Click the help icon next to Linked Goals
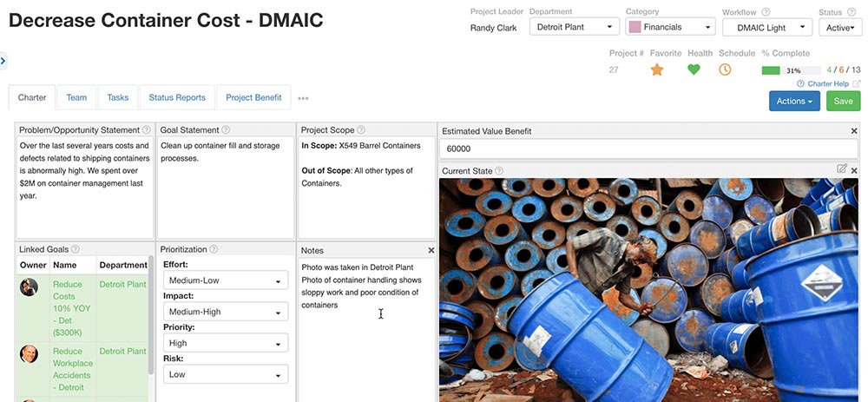Image resolution: width=868 pixels, height=402 pixels. tap(76, 249)
